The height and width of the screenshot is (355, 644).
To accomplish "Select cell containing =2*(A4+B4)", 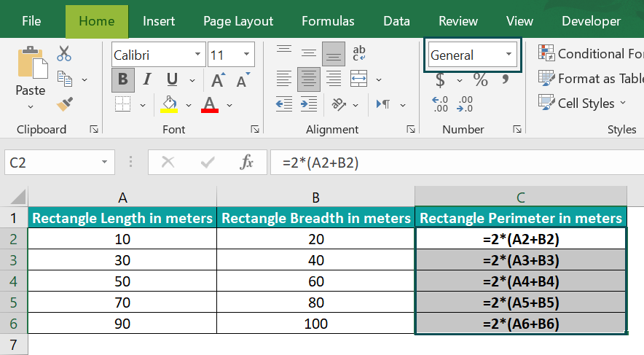I will [x=521, y=281].
